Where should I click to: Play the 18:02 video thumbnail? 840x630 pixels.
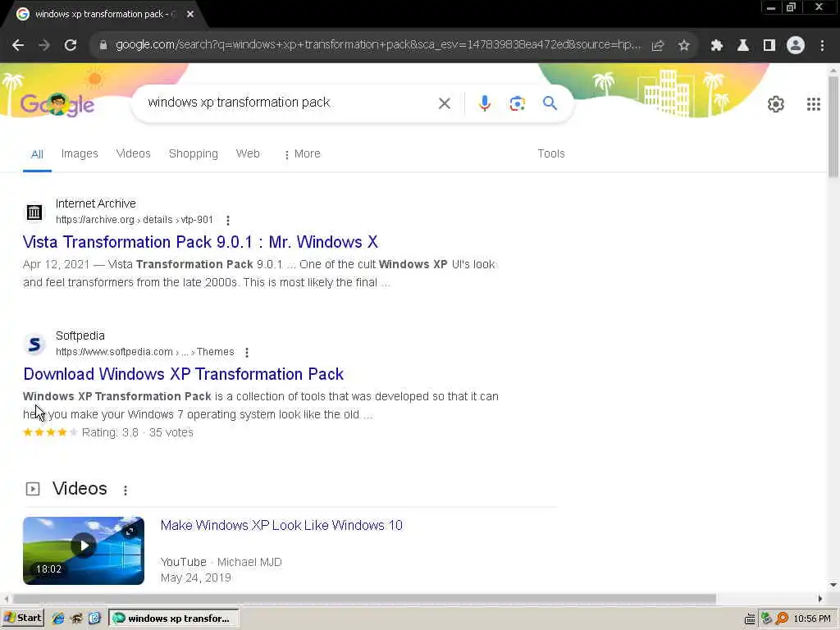point(84,550)
